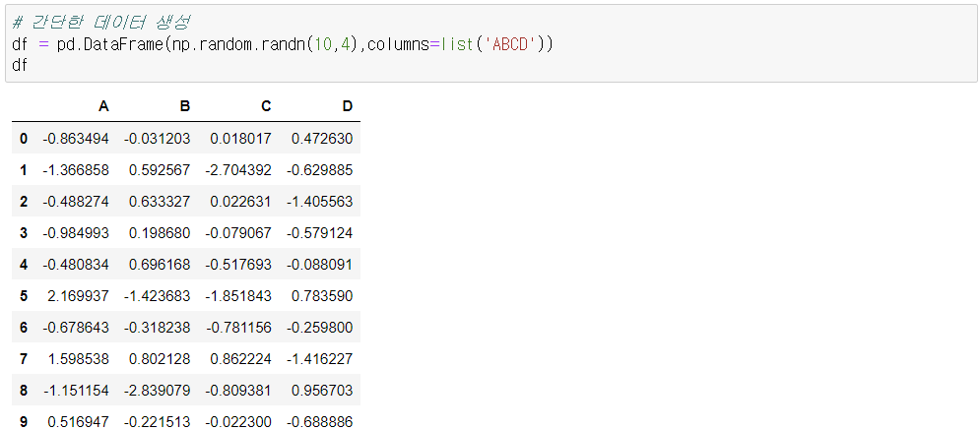Click cell value -1.416227
Image resolution: width=980 pixels, height=430 pixels.
tap(319, 359)
